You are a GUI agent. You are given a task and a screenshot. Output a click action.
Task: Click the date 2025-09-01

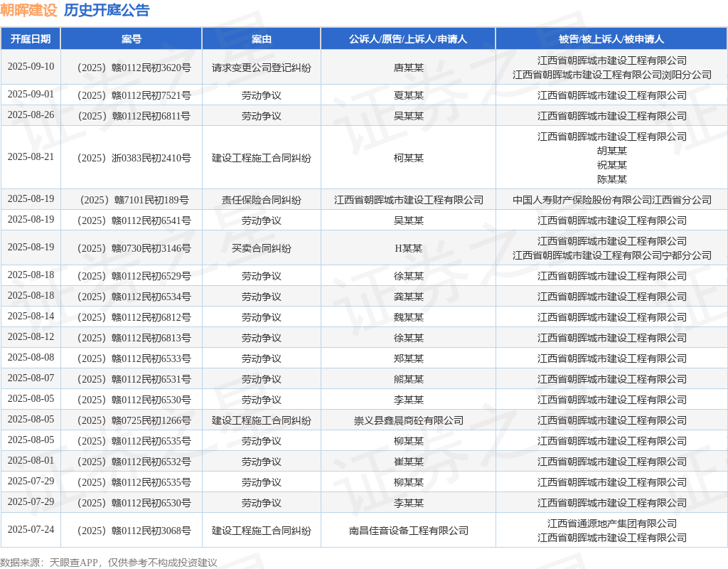31,95
